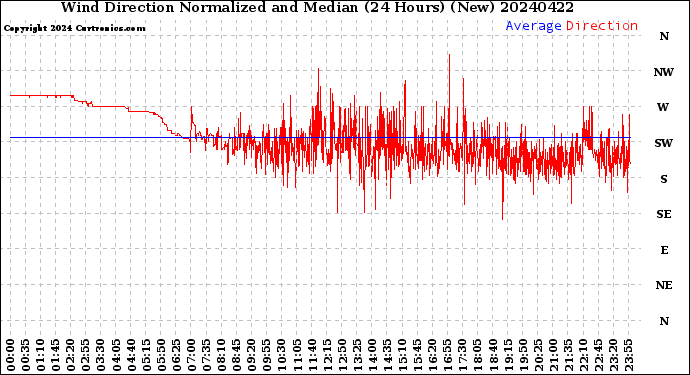Click the 'Copyright 2024 Cartronics.com' text
Screen dimensions: 690x375
(74, 28)
